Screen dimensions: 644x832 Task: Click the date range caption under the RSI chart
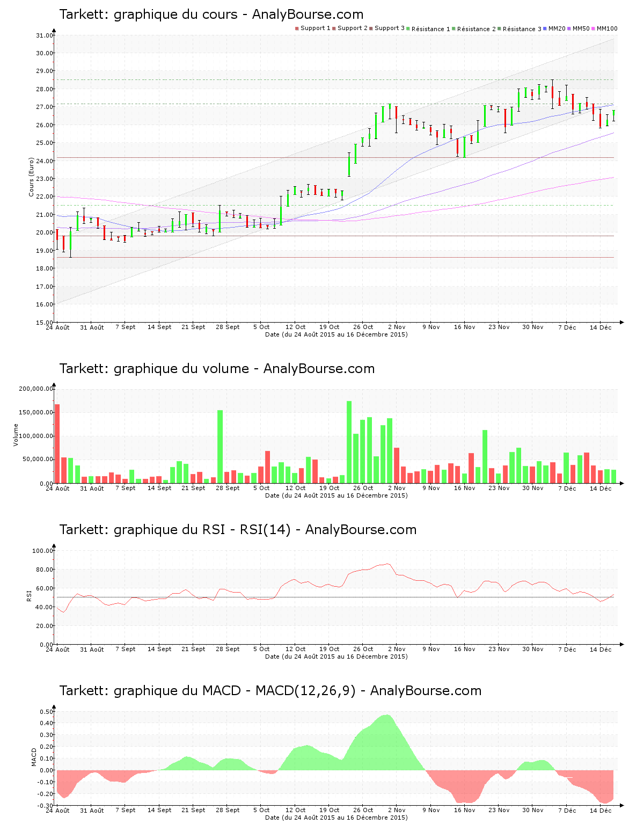click(x=336, y=656)
